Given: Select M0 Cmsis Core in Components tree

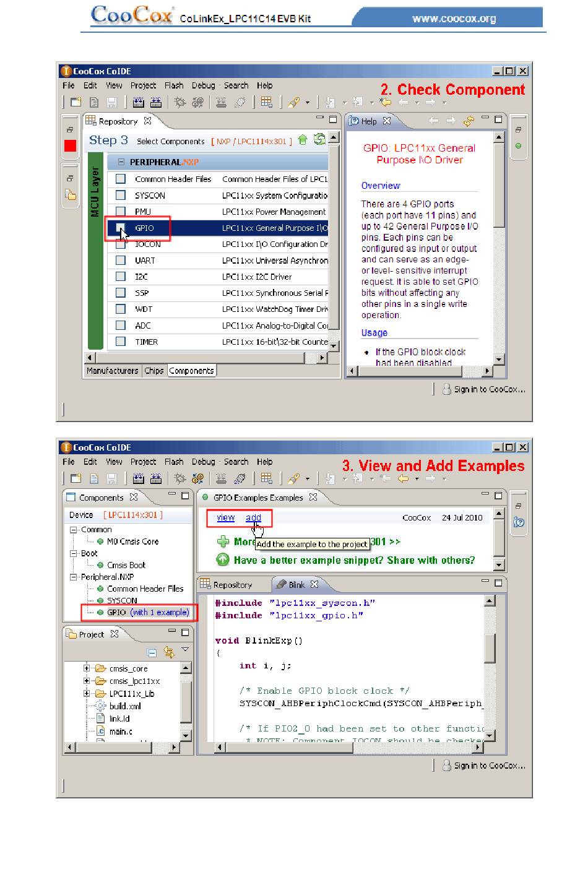Looking at the screenshot, I should click(x=132, y=542).
